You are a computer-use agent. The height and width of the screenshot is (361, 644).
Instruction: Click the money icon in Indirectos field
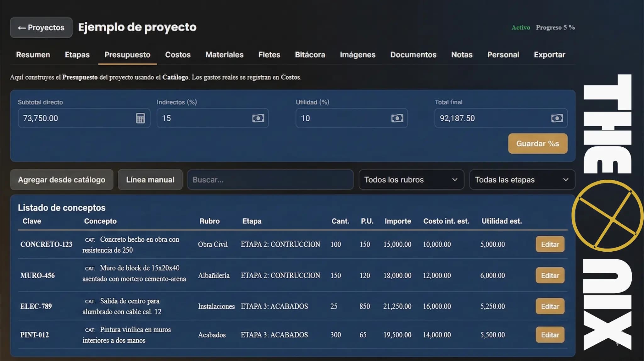tap(258, 118)
